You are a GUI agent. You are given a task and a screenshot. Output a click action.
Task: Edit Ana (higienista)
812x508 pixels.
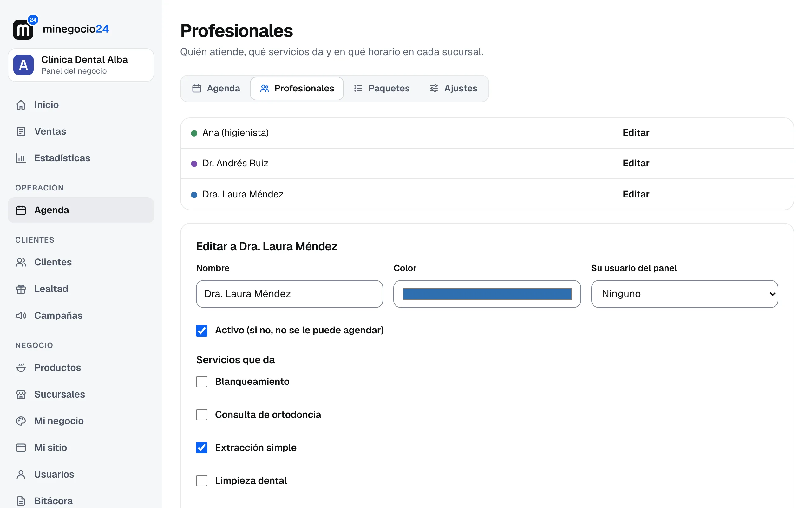click(x=636, y=133)
